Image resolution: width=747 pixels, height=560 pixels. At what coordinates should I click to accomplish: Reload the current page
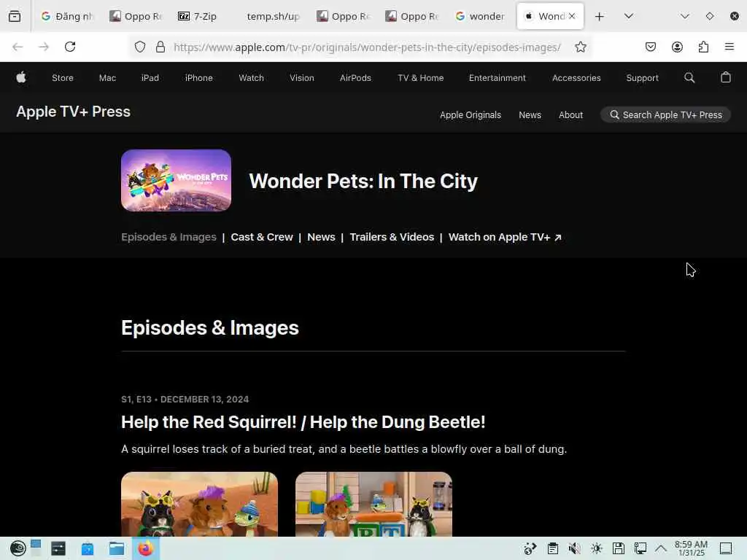coord(70,47)
